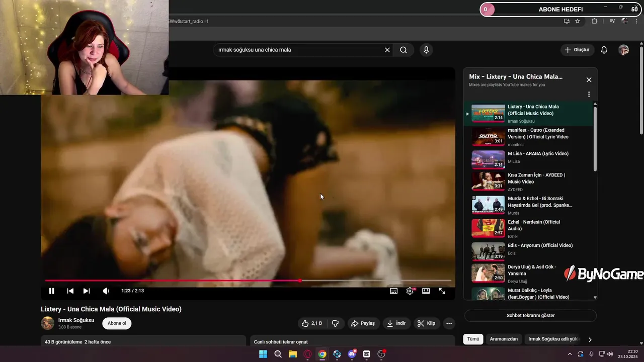Open the YouTube account avatar menu
The height and width of the screenshot is (362, 644).
coord(623,50)
